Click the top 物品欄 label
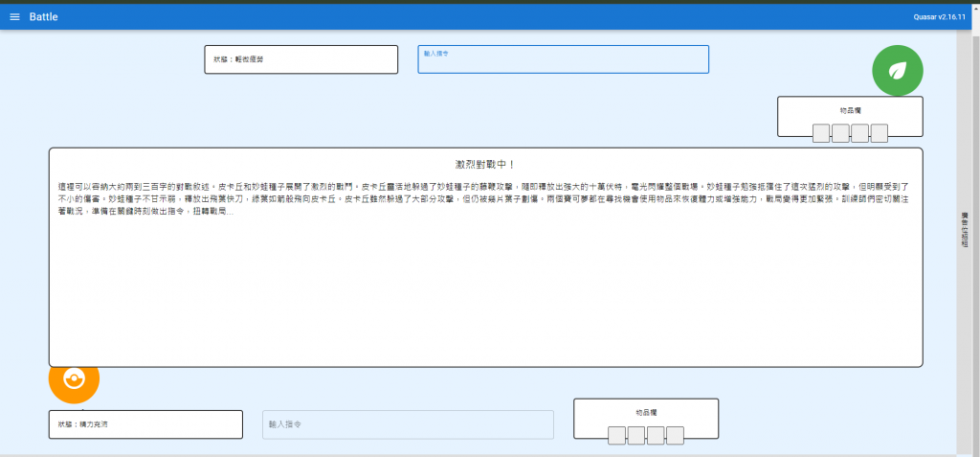 (x=850, y=111)
